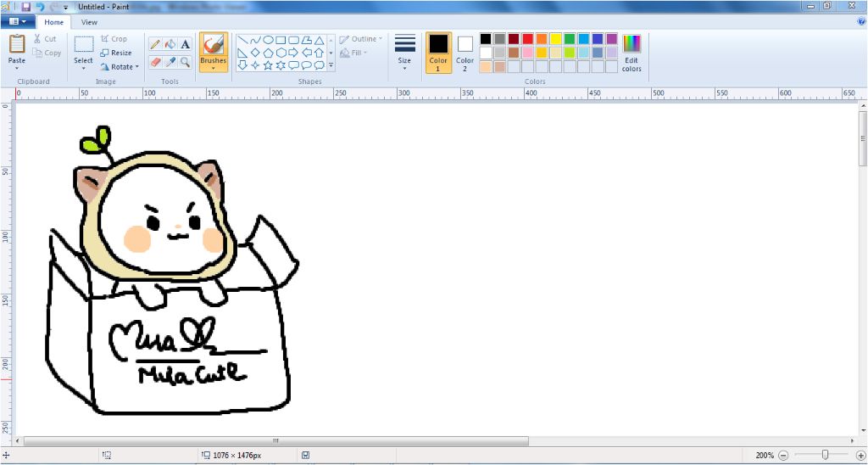Pick the lime green color swatch
This screenshot has width=868, height=465.
coord(569,53)
